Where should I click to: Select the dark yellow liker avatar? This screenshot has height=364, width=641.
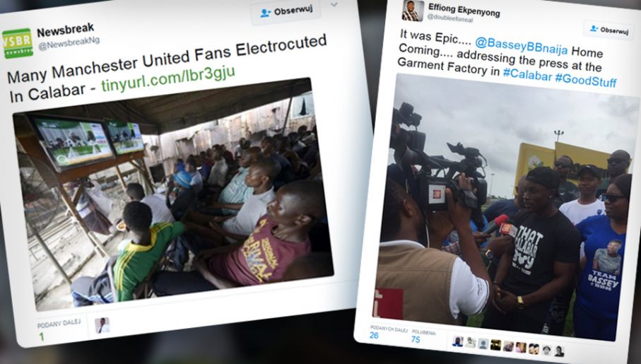pos(495,345)
